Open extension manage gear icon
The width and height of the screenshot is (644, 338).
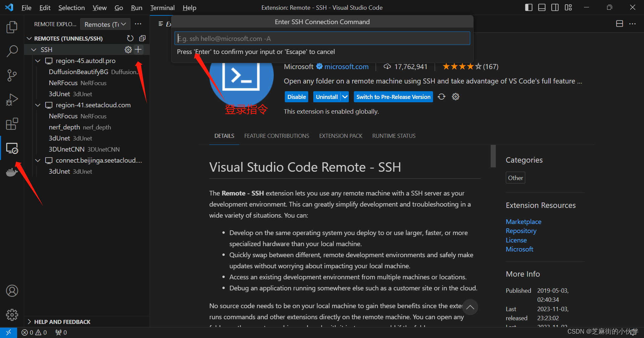[455, 97]
